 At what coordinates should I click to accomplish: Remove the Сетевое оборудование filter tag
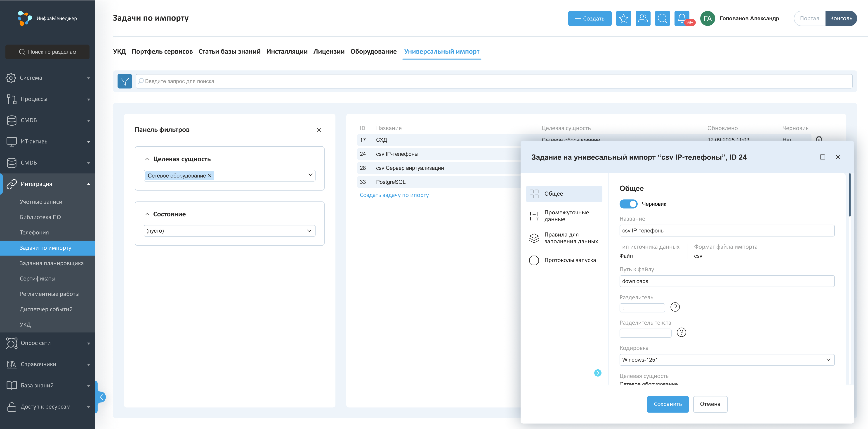point(210,176)
